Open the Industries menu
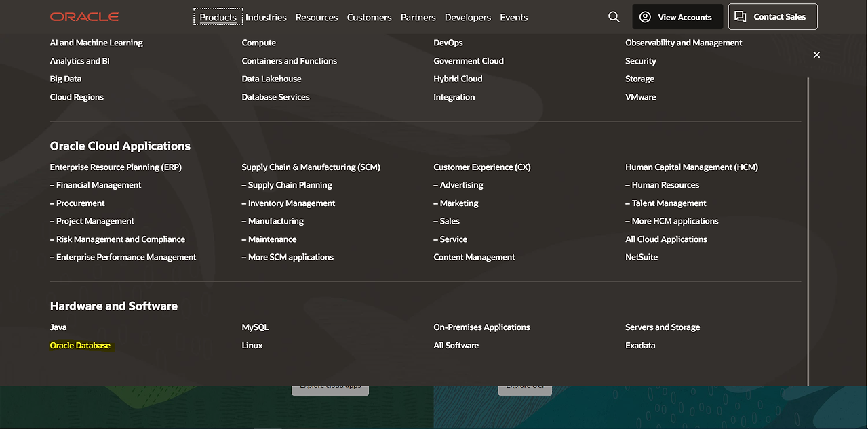 (266, 18)
